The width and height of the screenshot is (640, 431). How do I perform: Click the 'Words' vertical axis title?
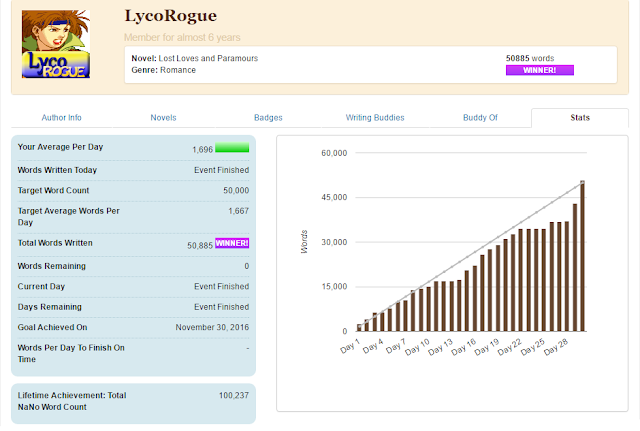tap(304, 242)
